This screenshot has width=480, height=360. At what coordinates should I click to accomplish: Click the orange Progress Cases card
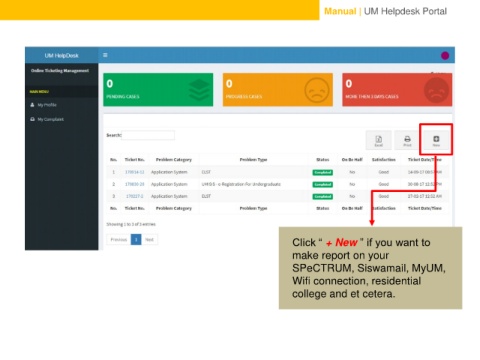click(278, 90)
